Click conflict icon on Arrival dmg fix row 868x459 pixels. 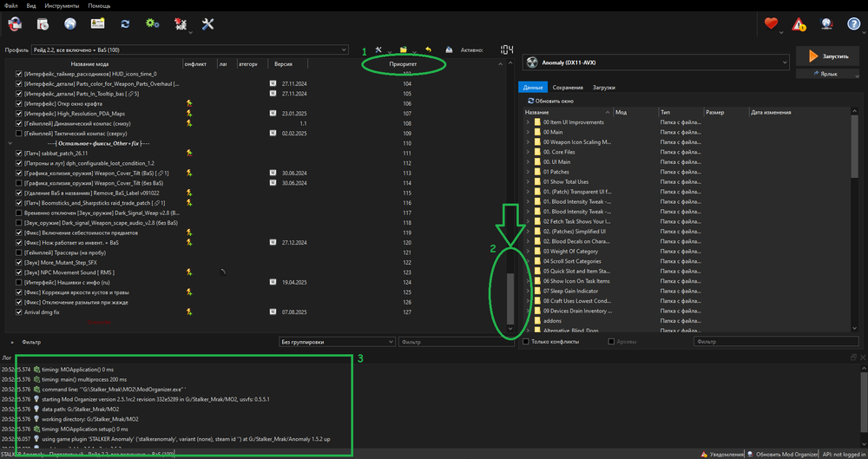pos(189,312)
